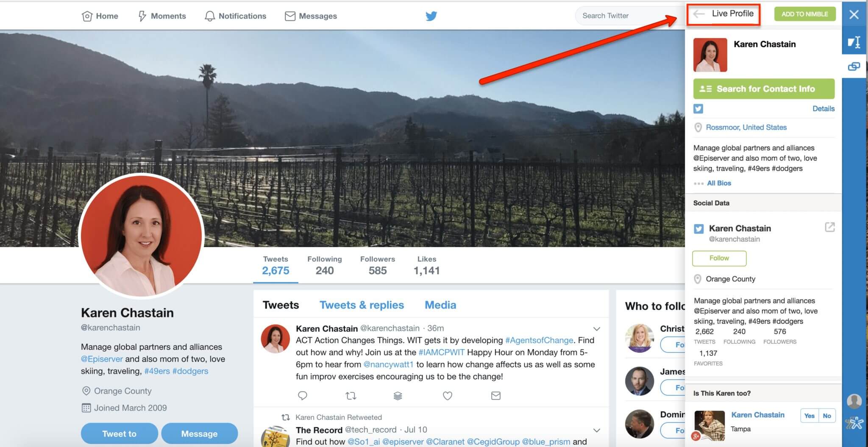
Task: Expand the first tweet's chevron menu
Action: click(596, 329)
